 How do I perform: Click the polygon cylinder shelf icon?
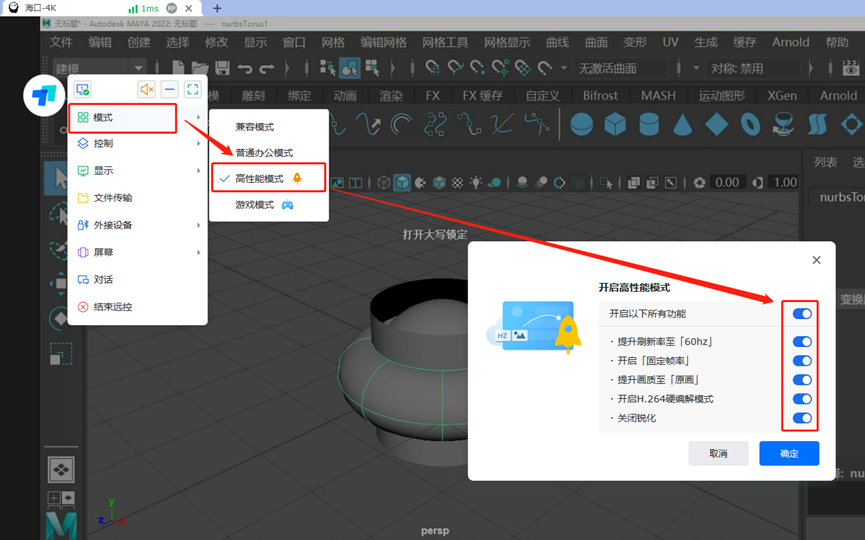(648, 125)
